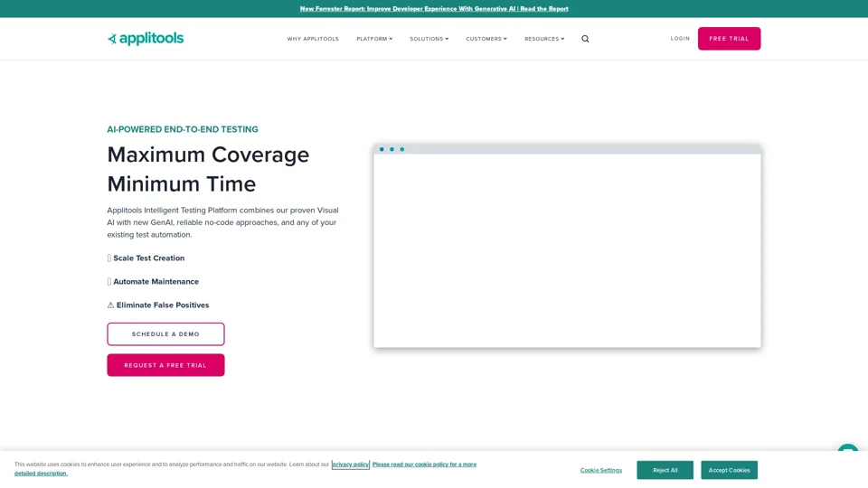This screenshot has width=868, height=488.
Task: Click the browser mockup preview window
Action: pyautogui.click(x=567, y=249)
